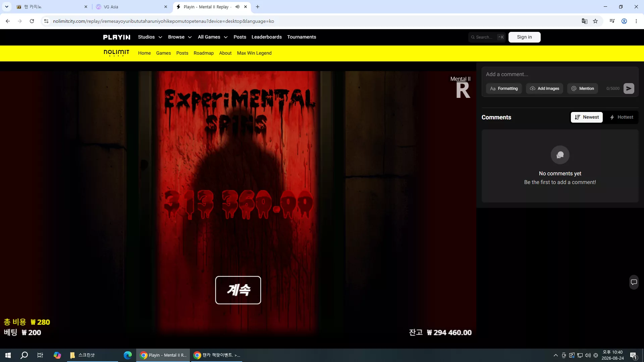This screenshot has width=644, height=362.
Task: Switch to the 텐 카지노 browser tab
Action: [x=51, y=7]
